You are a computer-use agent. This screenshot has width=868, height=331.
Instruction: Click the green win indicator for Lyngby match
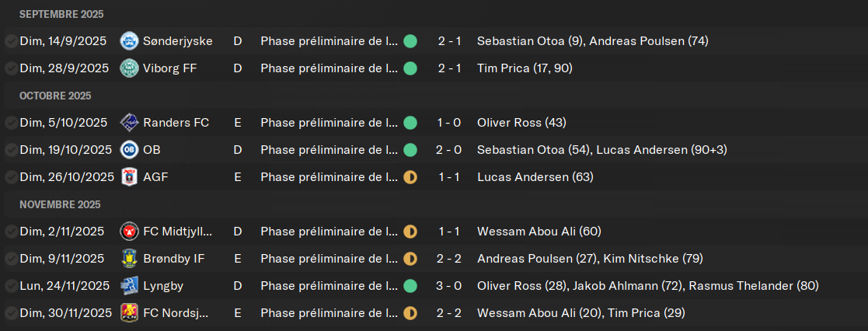coord(410,286)
